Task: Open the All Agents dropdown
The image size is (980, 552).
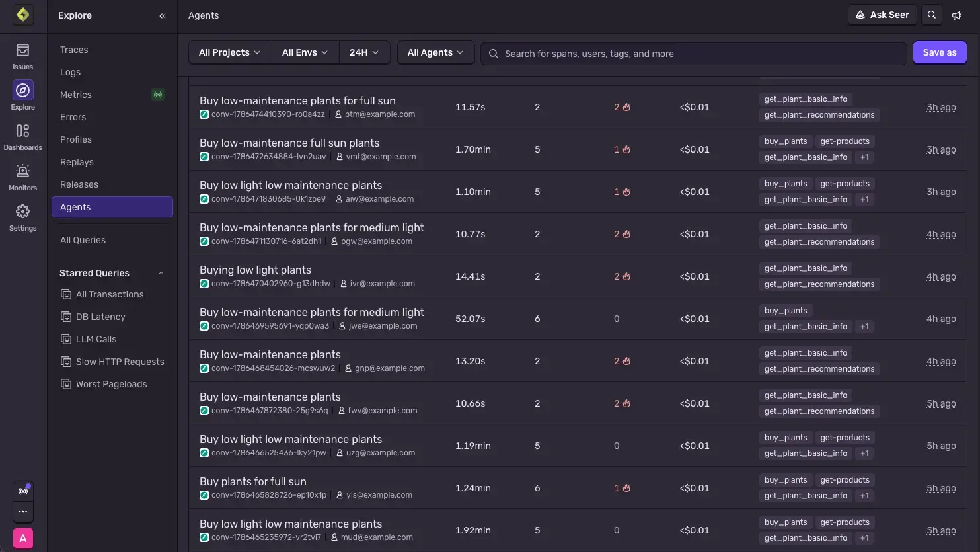Action: [x=435, y=52]
